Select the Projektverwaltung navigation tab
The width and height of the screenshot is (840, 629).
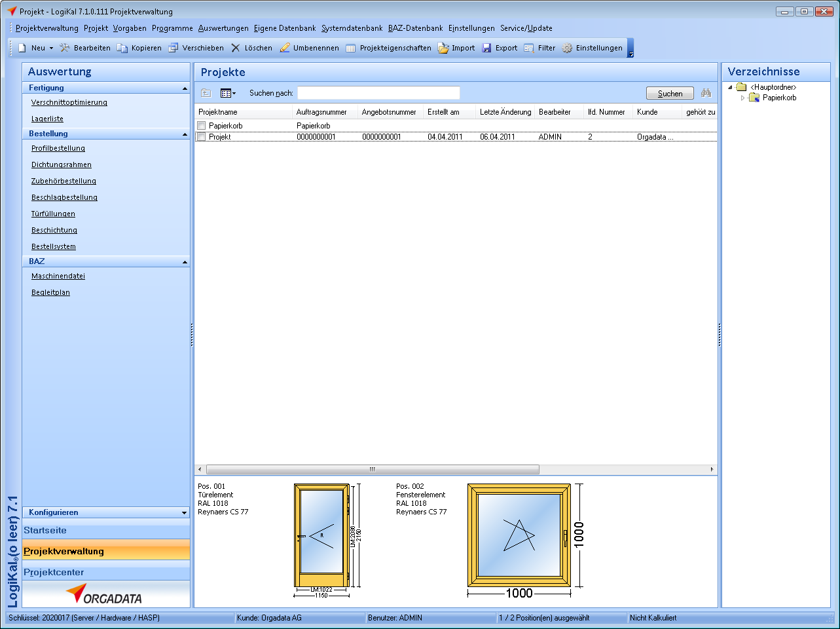click(106, 551)
